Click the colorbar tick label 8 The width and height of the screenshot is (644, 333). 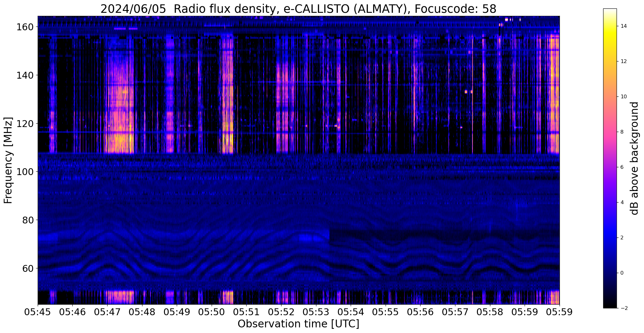point(622,132)
